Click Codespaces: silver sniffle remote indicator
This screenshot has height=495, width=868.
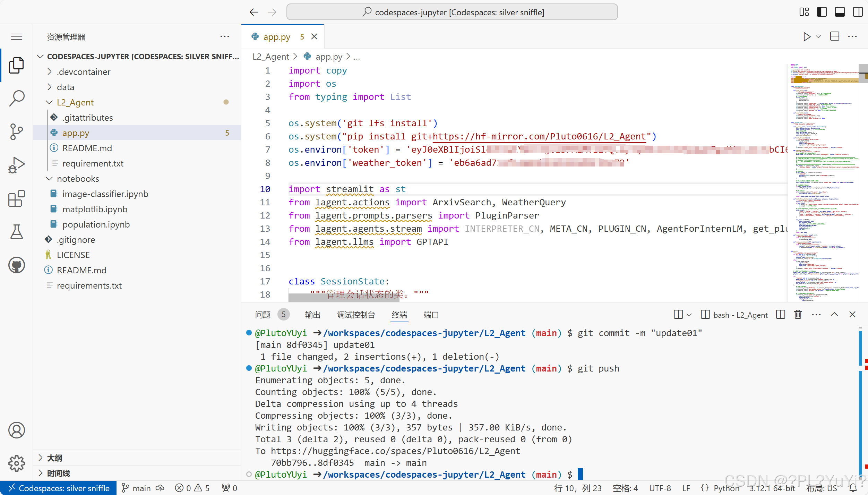pyautogui.click(x=58, y=488)
